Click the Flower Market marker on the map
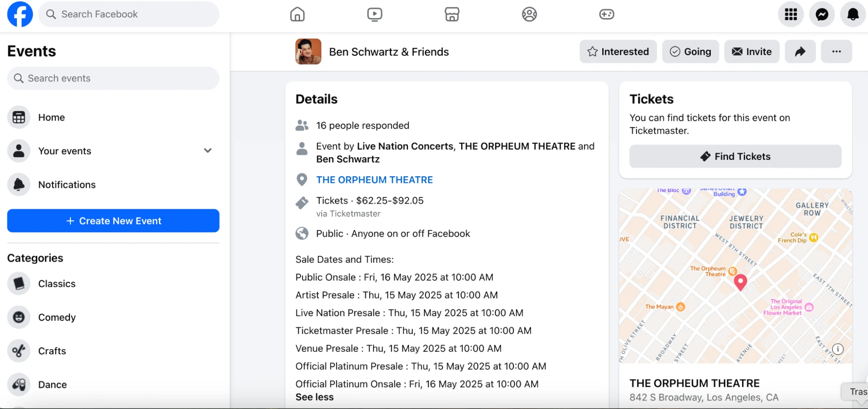This screenshot has height=409, width=868. click(809, 307)
